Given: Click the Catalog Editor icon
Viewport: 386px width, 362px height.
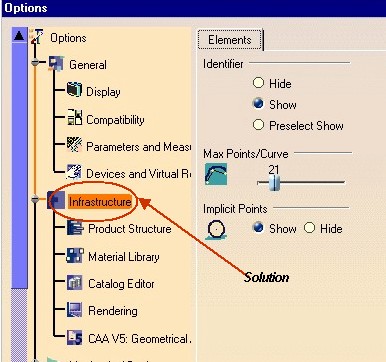Looking at the screenshot, I should pos(74,283).
